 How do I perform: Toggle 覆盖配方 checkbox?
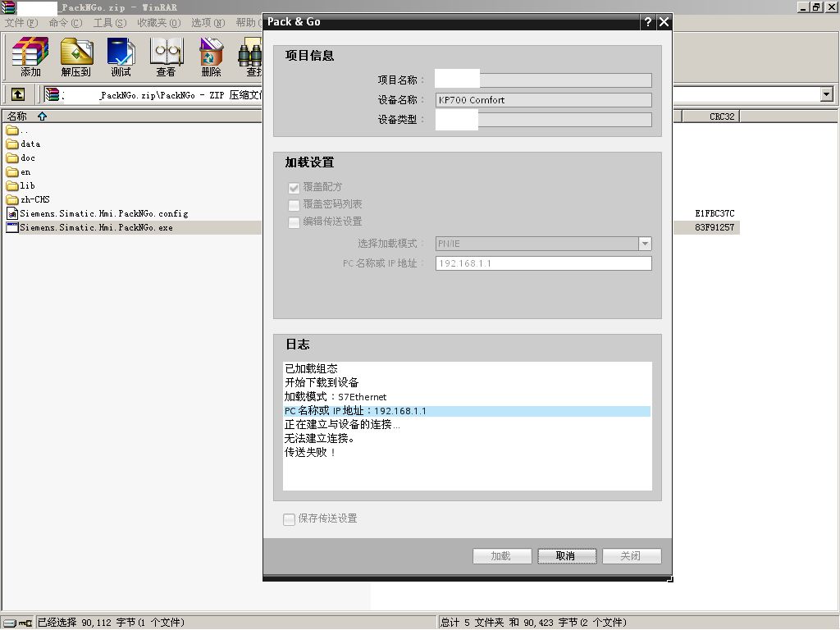pos(294,188)
